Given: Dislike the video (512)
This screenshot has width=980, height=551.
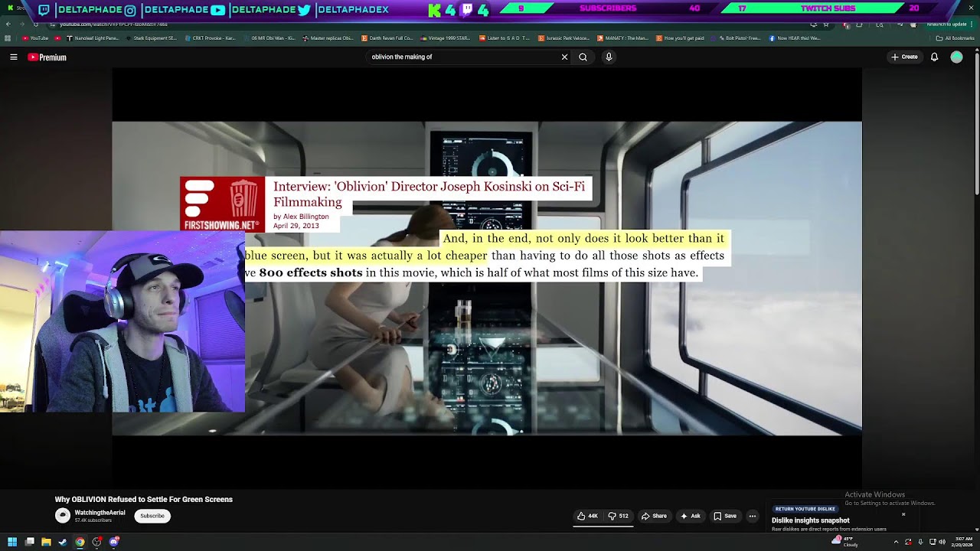Looking at the screenshot, I should point(618,516).
